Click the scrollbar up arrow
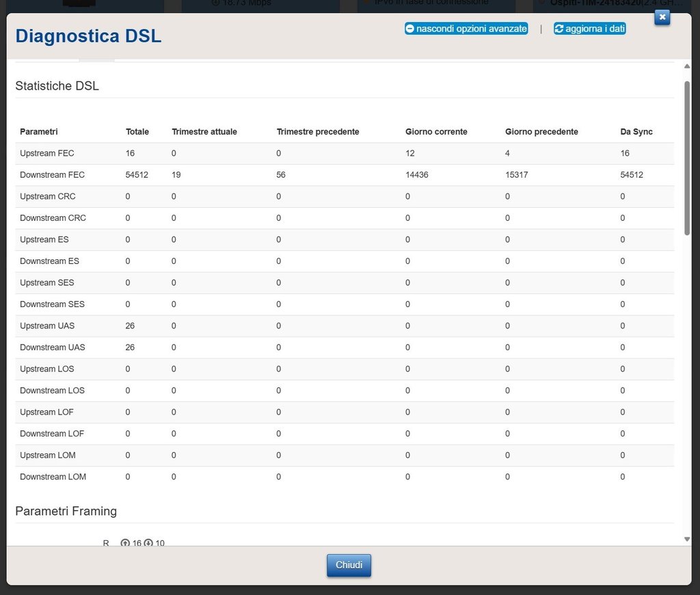700x595 pixels. (687, 67)
